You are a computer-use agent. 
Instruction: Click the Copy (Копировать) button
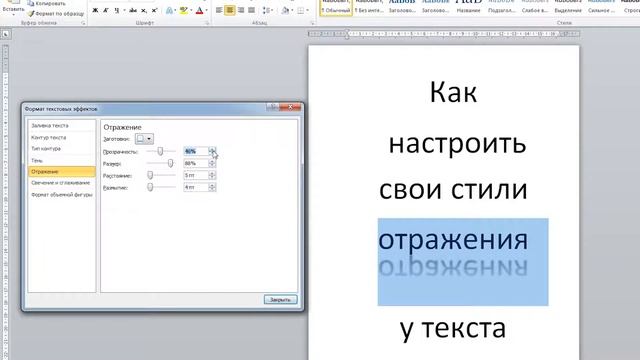tap(47, 4)
